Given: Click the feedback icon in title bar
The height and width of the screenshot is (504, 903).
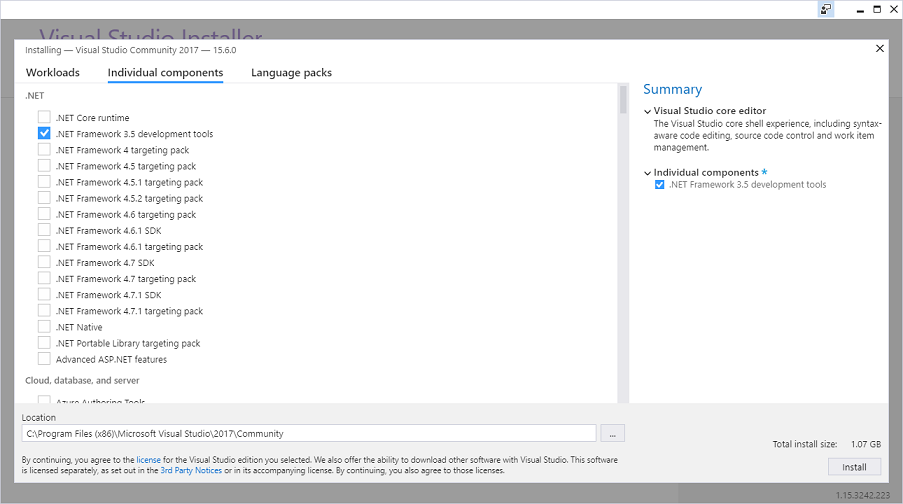Looking at the screenshot, I should (x=826, y=9).
